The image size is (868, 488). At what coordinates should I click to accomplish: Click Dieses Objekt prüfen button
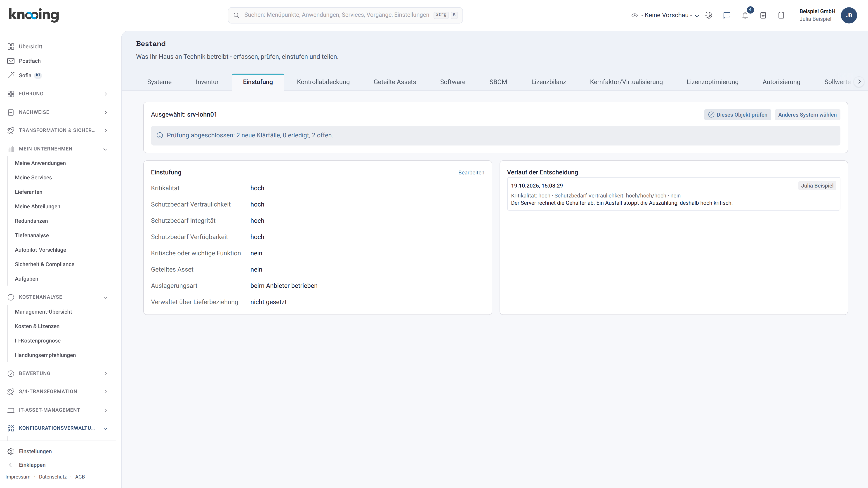click(x=738, y=115)
